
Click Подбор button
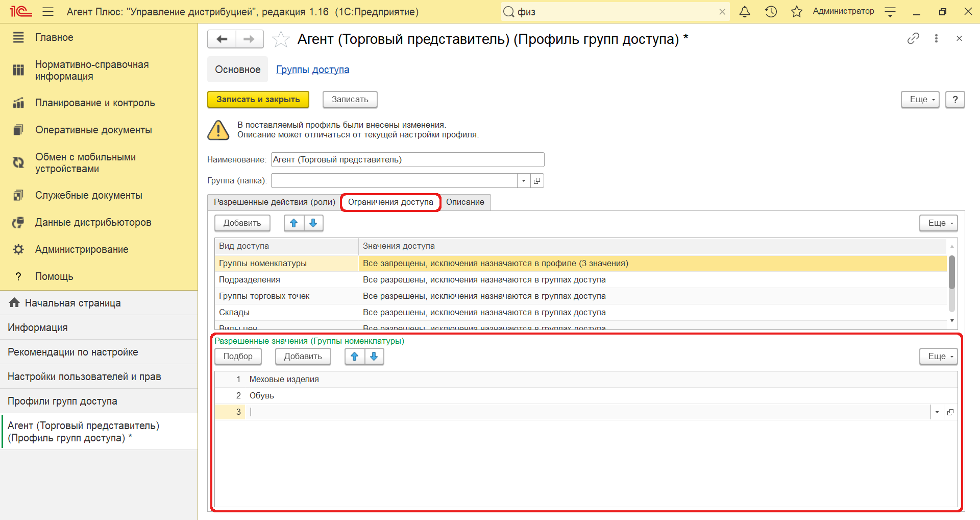tap(238, 356)
